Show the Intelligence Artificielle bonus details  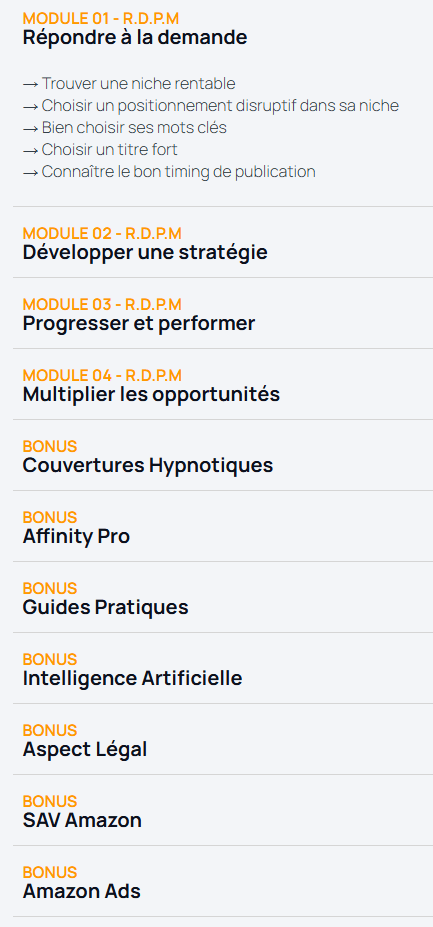[x=223, y=668]
